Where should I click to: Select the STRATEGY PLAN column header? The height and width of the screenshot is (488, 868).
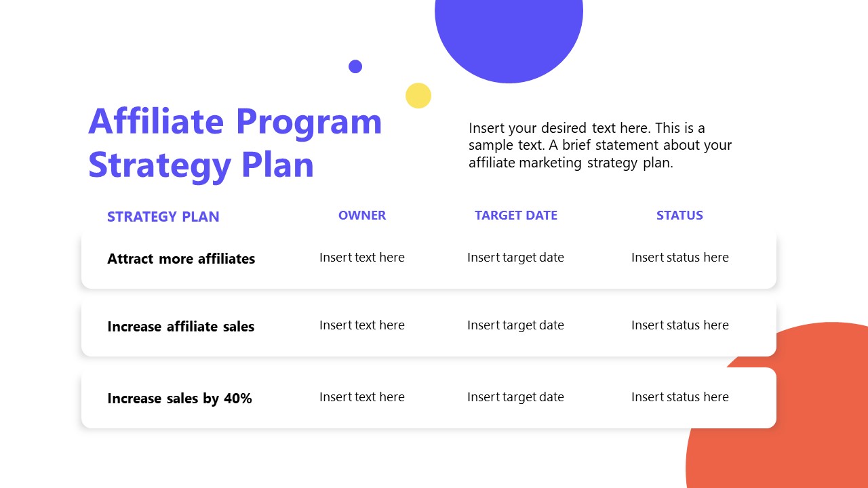pos(163,217)
